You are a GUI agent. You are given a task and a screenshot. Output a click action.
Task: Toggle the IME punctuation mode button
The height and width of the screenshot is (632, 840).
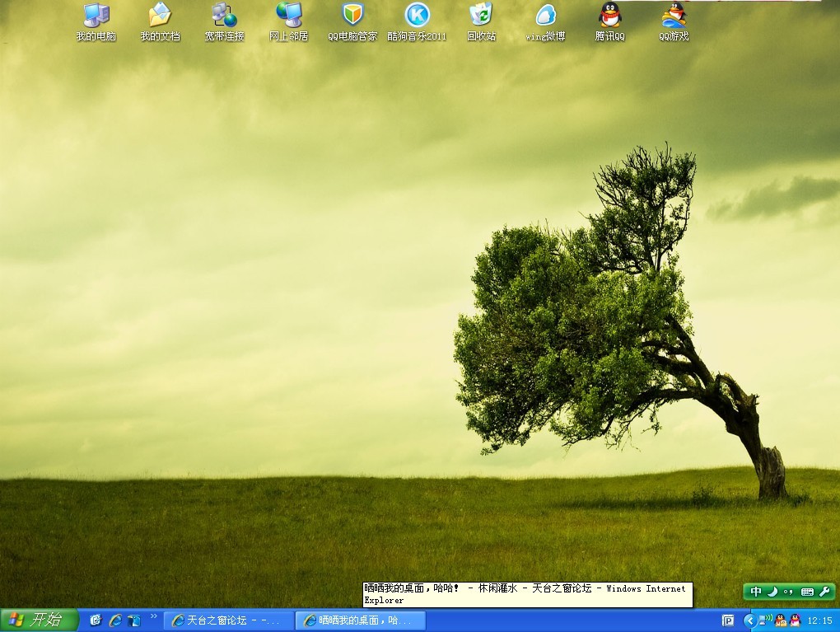[x=789, y=592]
